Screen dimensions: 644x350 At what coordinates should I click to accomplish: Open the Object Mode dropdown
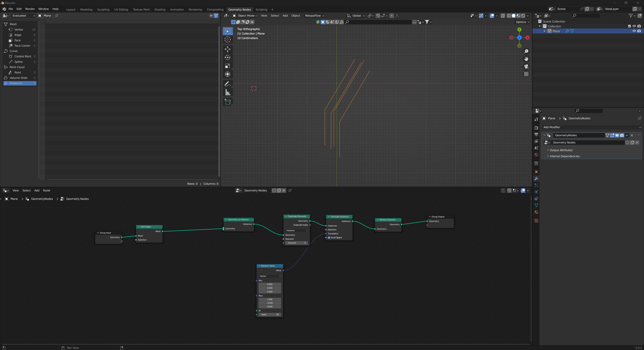pyautogui.click(x=245, y=16)
